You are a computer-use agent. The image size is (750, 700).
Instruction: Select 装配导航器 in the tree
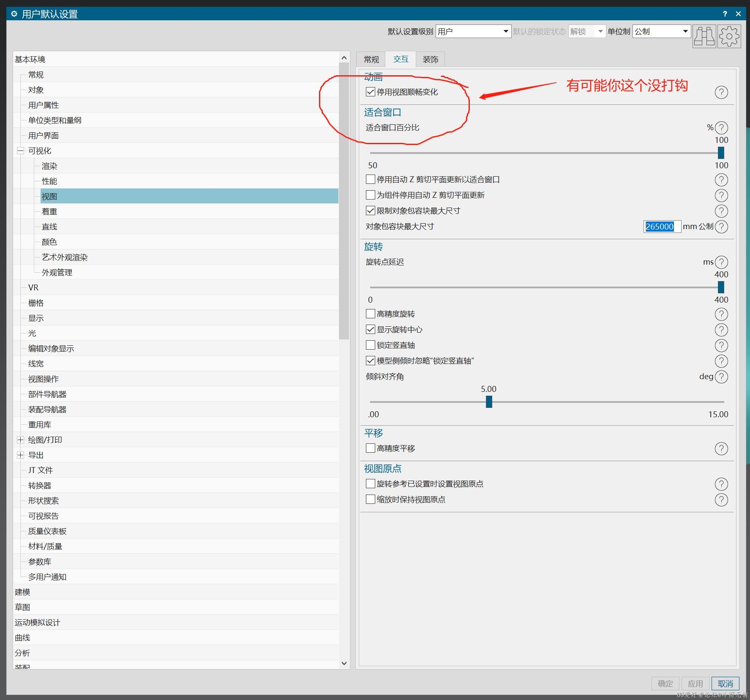pos(47,409)
